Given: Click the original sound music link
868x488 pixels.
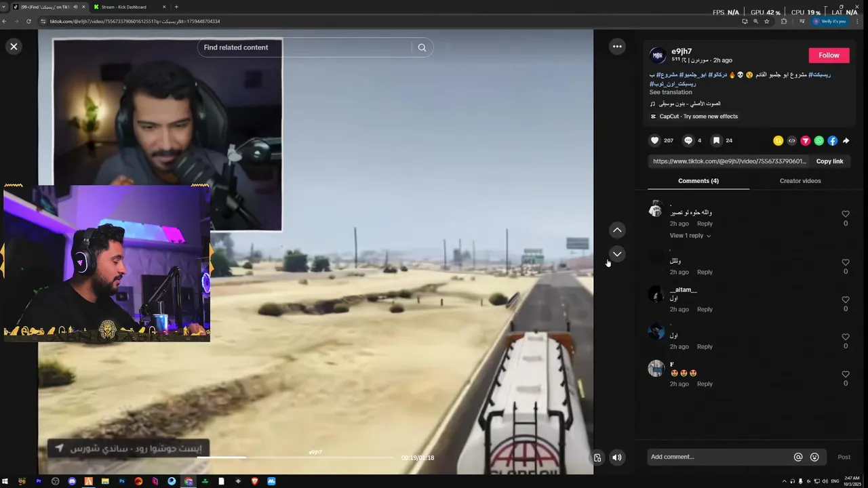Looking at the screenshot, I should click(690, 104).
